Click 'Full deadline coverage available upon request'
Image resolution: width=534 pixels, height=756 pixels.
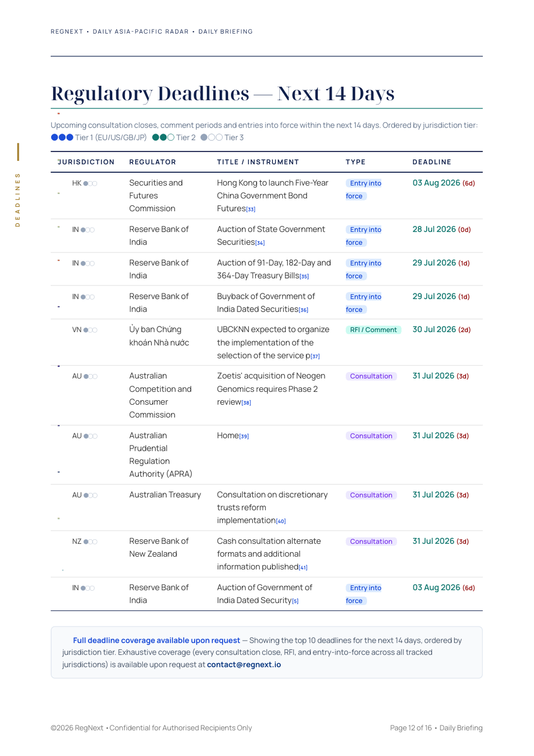(156, 640)
